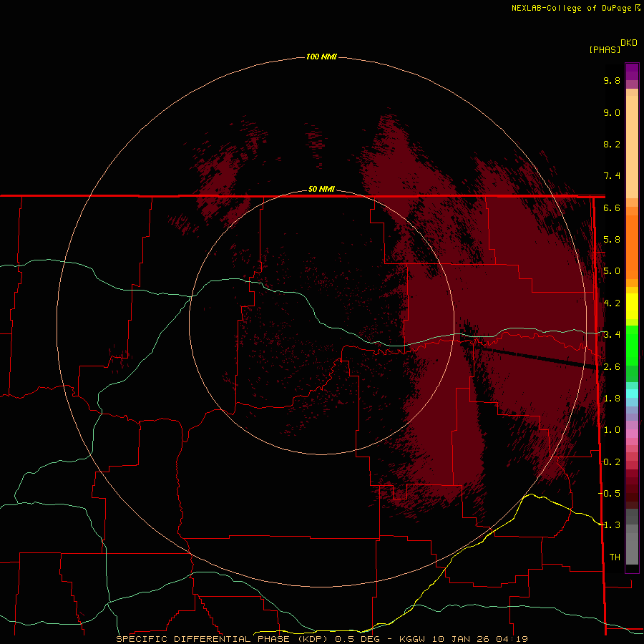Viewport: 644px width, 644px height.
Task: Click the 6.6 value on the color scale
Action: (x=612, y=208)
